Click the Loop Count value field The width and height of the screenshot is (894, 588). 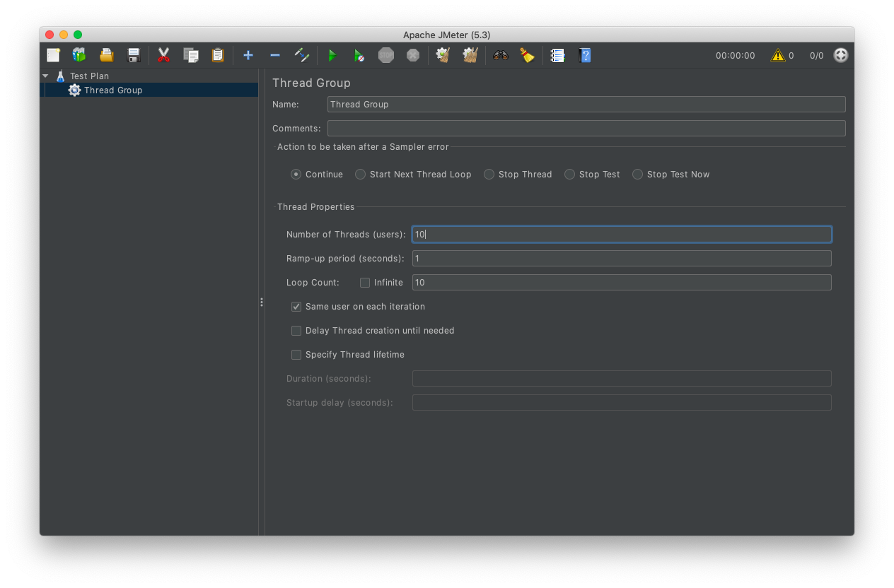[622, 282]
